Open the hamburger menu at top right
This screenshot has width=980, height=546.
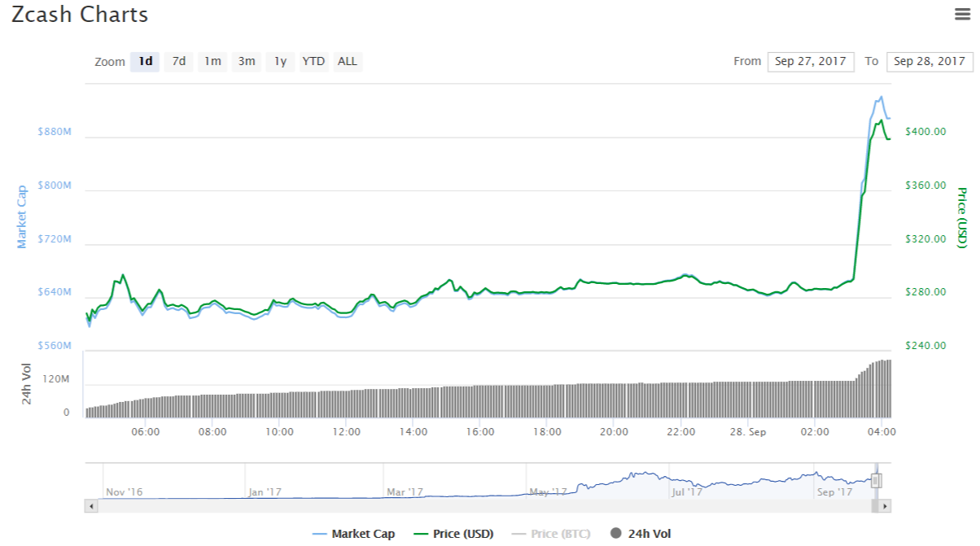960,14
